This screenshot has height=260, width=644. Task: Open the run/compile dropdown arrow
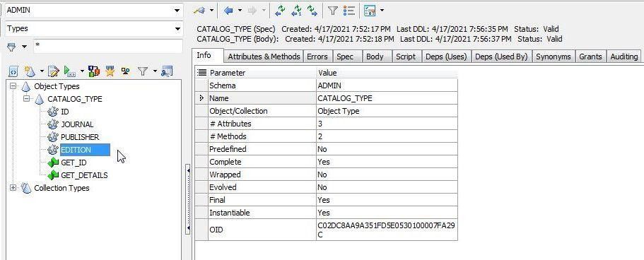[x=82, y=72]
